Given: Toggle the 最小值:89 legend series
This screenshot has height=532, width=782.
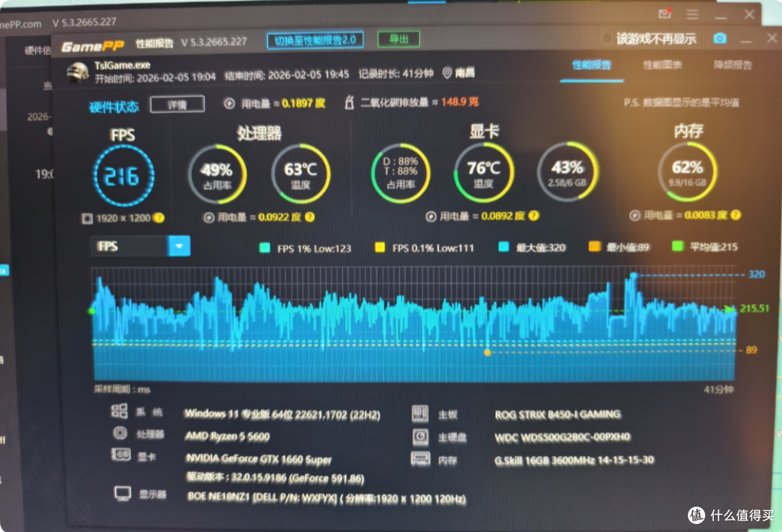Looking at the screenshot, I should [619, 246].
